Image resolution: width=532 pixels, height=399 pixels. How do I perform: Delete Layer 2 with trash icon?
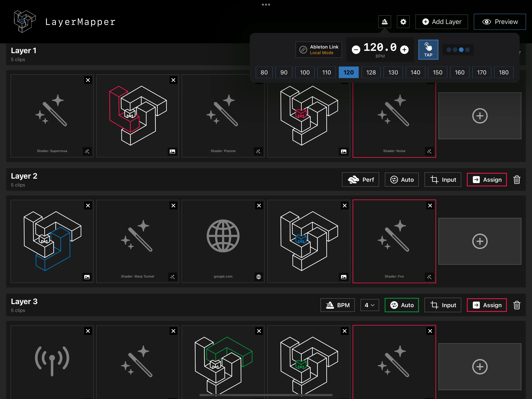point(517,180)
